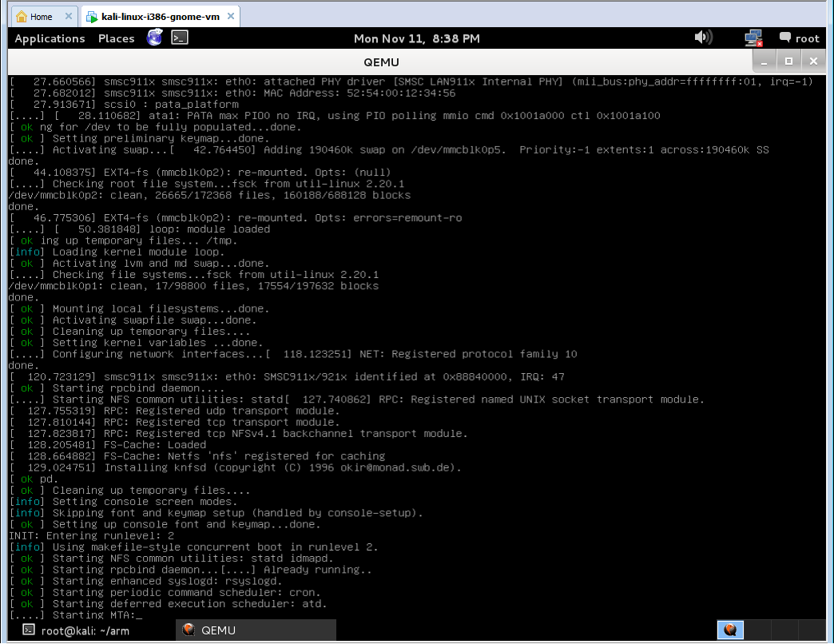Minimize the QEMU window
The image size is (834, 644).
(x=764, y=62)
